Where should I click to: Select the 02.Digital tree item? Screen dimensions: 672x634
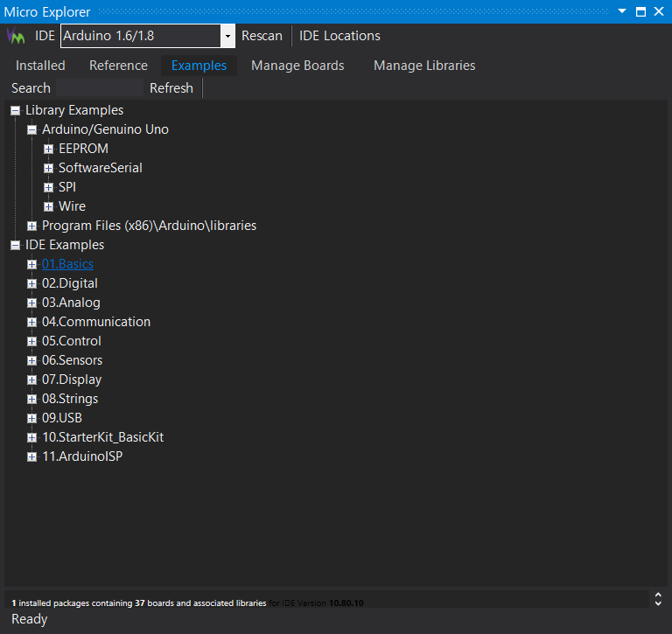pos(70,283)
